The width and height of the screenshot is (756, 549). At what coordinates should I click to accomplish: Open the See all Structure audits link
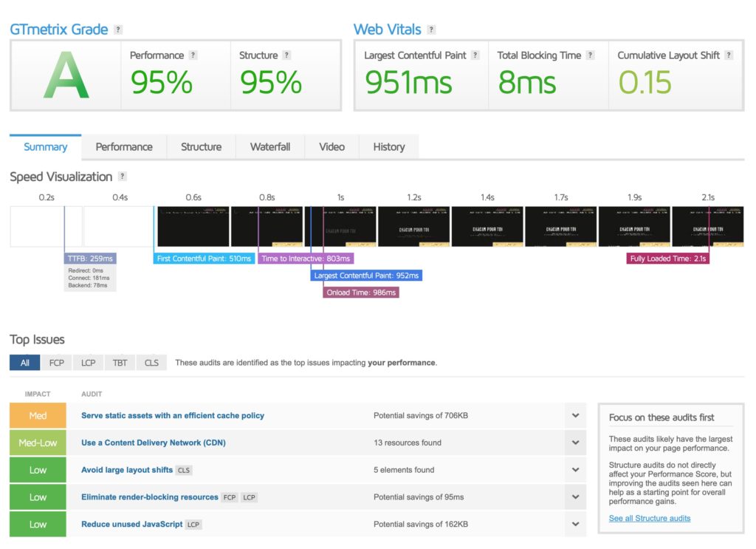(649, 519)
